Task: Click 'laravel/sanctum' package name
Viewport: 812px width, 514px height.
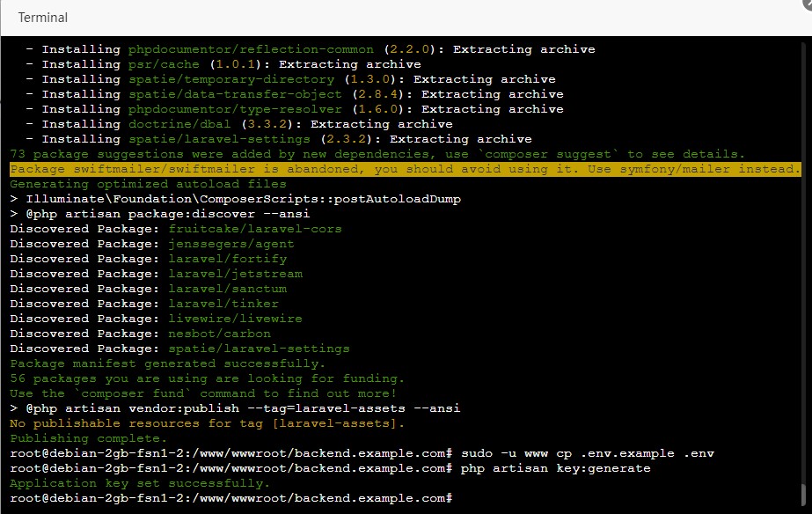Action: [x=227, y=289]
